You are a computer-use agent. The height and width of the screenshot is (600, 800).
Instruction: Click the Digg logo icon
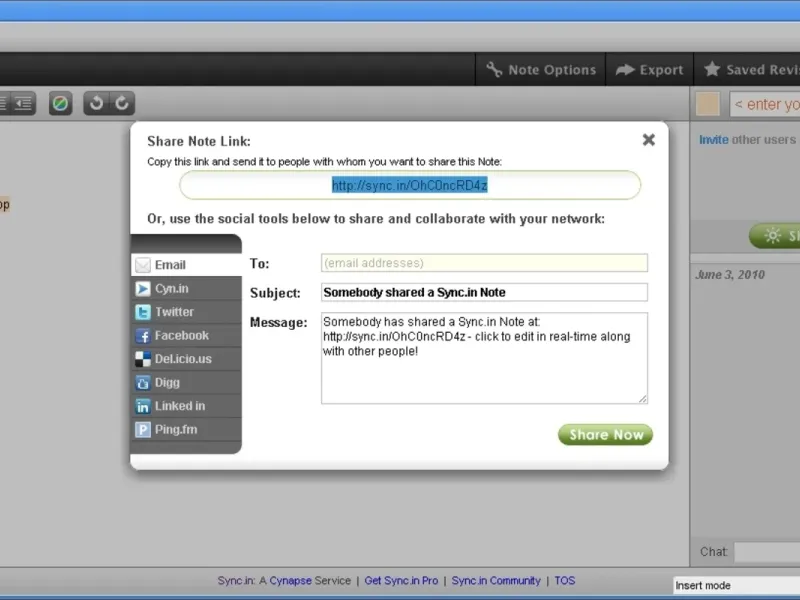click(143, 383)
